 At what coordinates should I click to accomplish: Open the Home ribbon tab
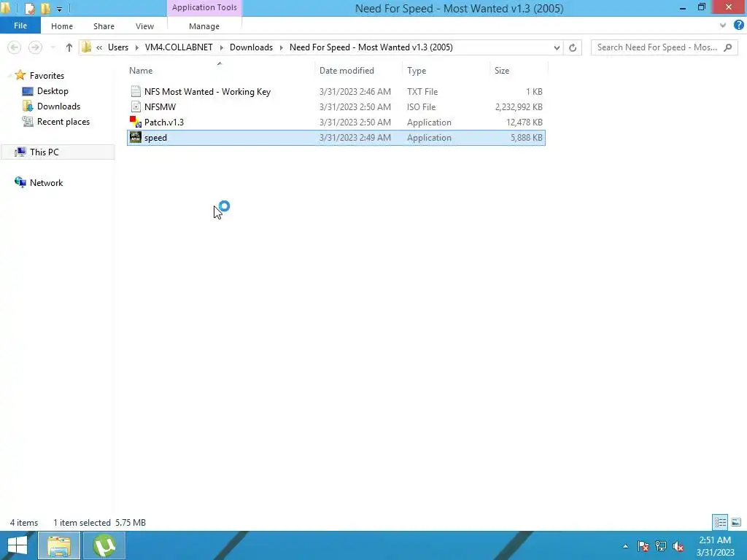pyautogui.click(x=62, y=26)
